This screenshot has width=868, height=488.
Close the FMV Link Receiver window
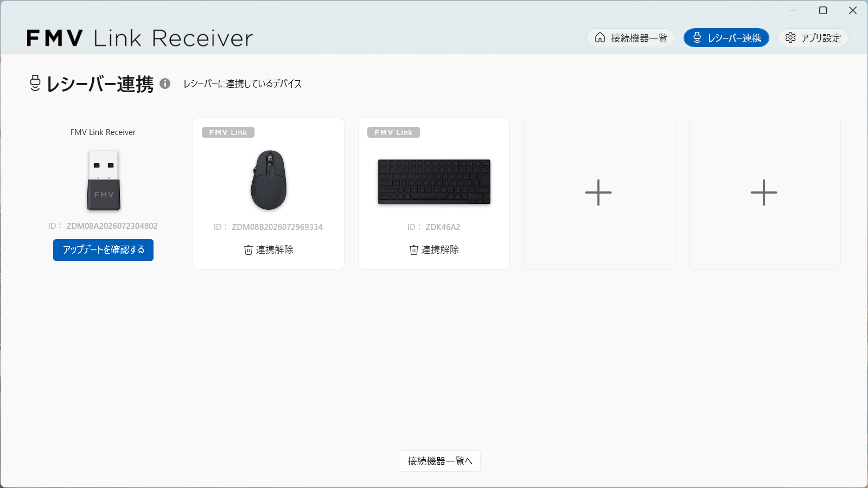853,10
